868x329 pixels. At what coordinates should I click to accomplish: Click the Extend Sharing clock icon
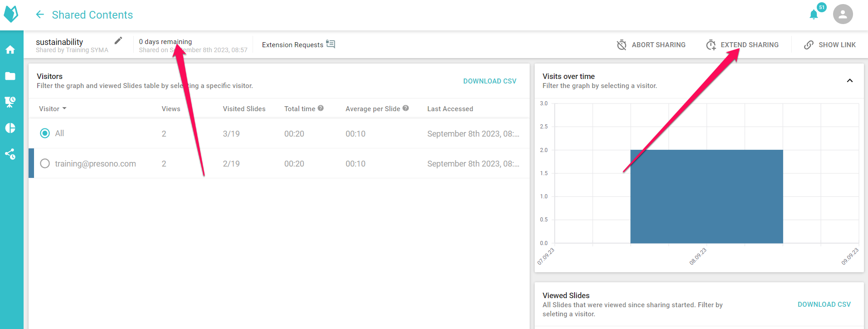pos(711,44)
